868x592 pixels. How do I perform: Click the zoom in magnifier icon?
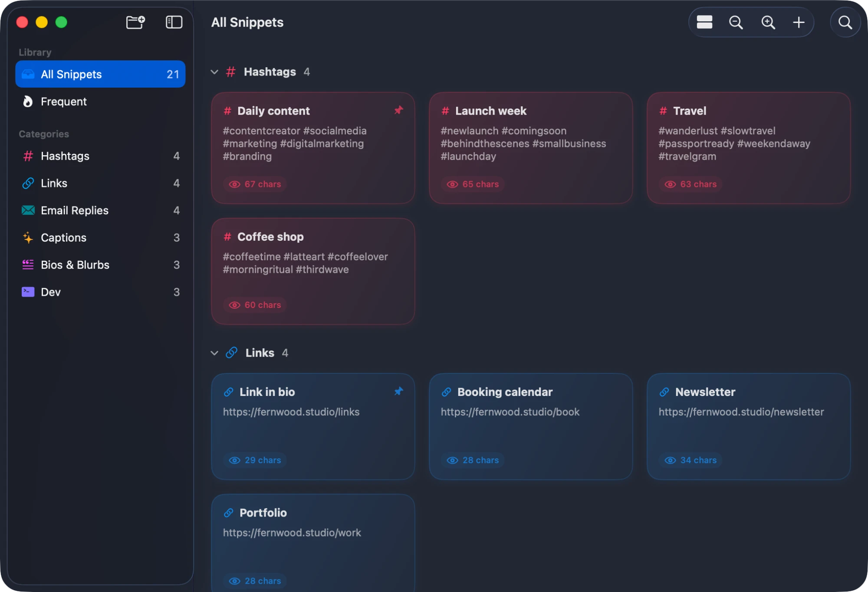pyautogui.click(x=768, y=22)
